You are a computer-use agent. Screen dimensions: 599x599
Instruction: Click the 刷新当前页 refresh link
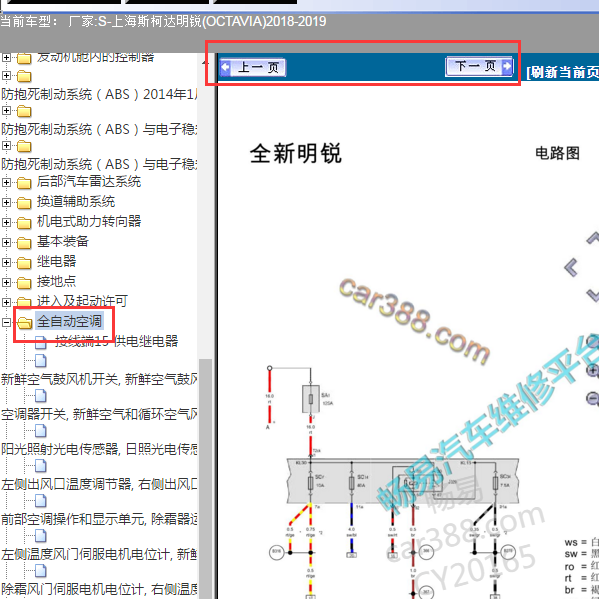click(562, 72)
